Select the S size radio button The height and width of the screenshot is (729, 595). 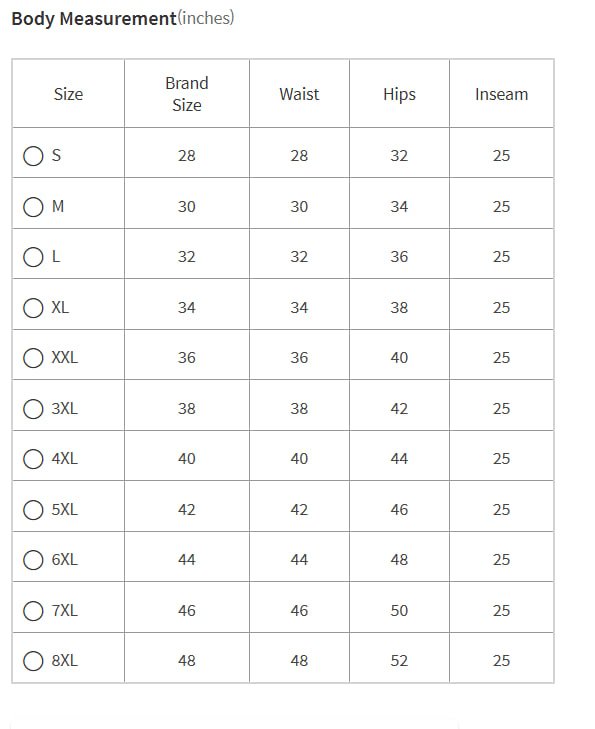[x=33, y=156]
